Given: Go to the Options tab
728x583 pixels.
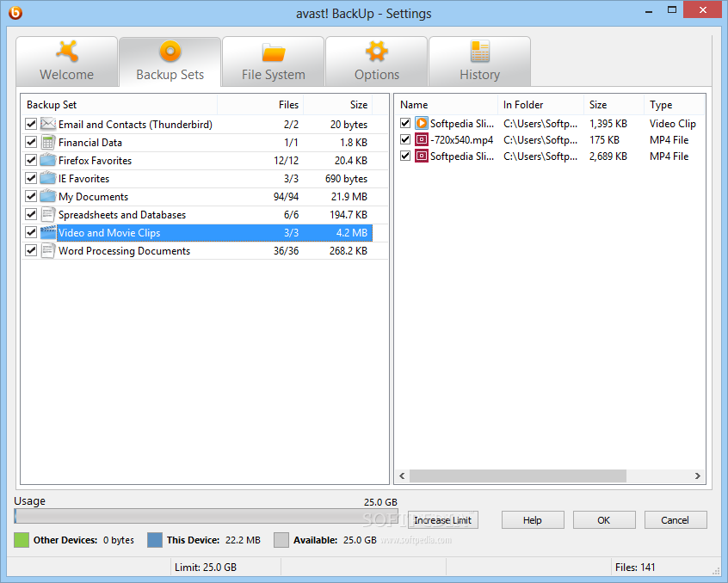Looking at the screenshot, I should [377, 62].
